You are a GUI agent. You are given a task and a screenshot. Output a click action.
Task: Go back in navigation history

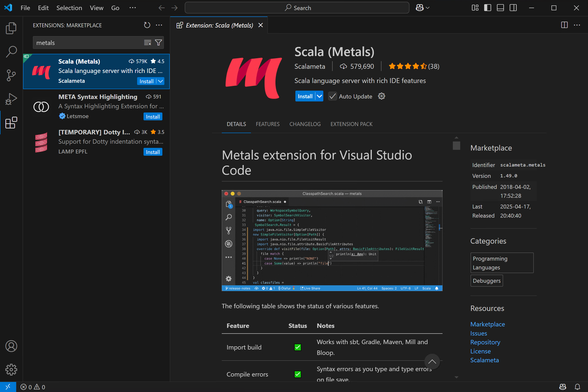coord(162,8)
